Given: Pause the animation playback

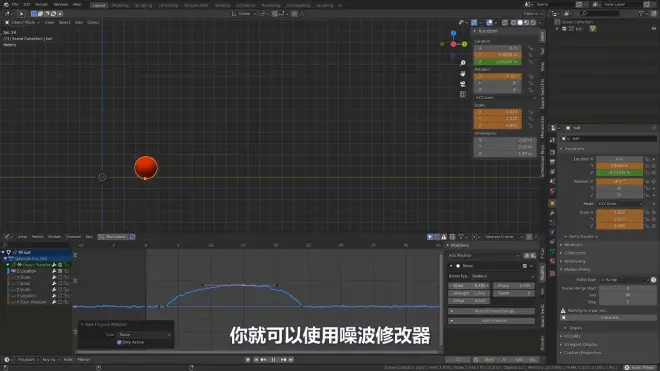Looking at the screenshot, I should click(274, 360).
